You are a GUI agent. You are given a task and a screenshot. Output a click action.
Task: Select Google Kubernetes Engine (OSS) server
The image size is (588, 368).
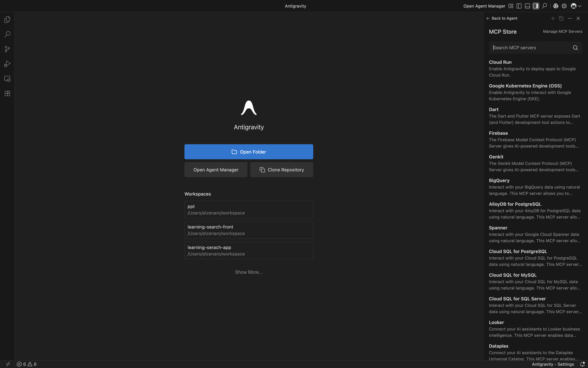[535, 92]
